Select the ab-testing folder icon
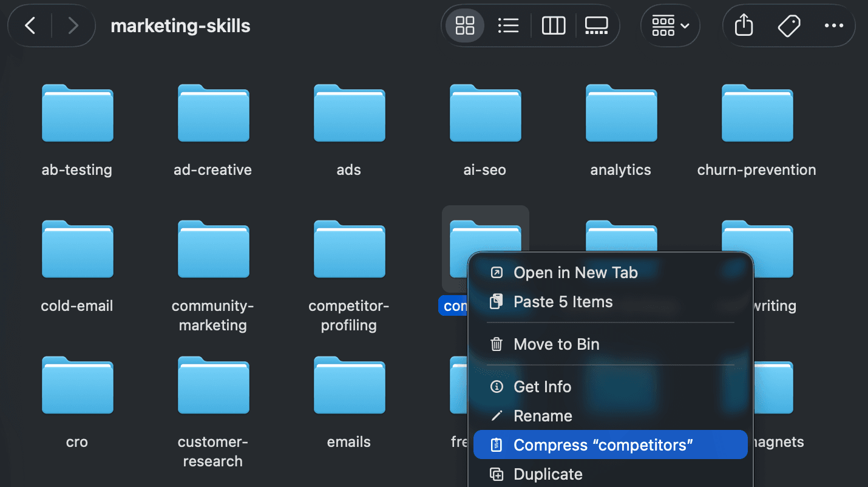Viewport: 868px width, 487px height. point(77,113)
